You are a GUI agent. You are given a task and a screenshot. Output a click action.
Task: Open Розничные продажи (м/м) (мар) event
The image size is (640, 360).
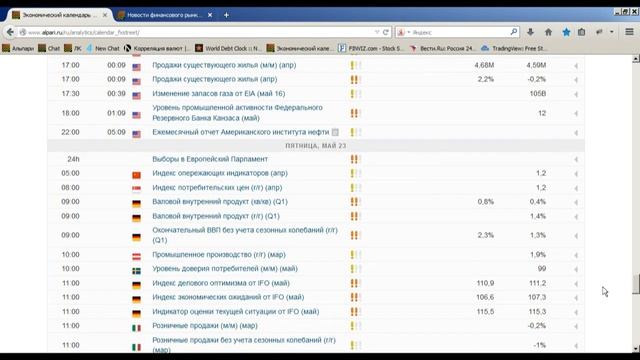tap(204, 326)
